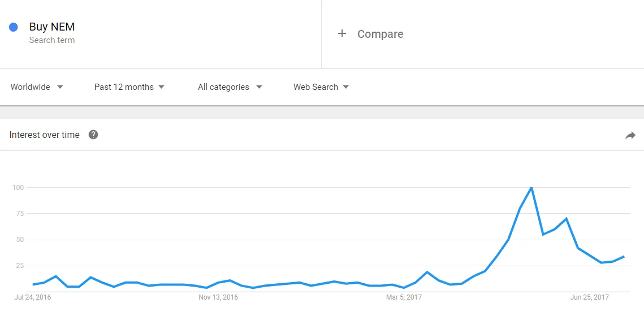The width and height of the screenshot is (644, 316).
Task: Click the share arrow icon
Action: [x=630, y=136]
